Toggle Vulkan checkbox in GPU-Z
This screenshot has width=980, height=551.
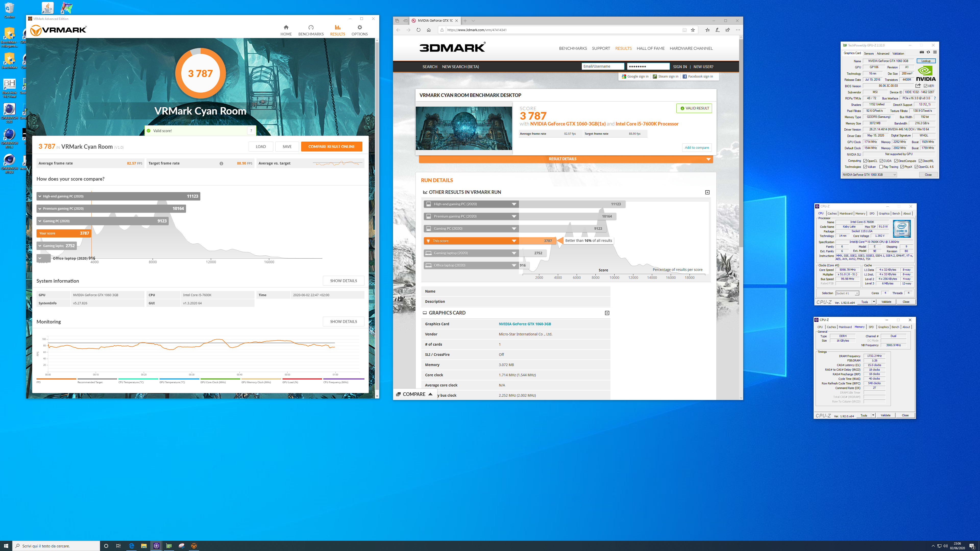click(865, 167)
